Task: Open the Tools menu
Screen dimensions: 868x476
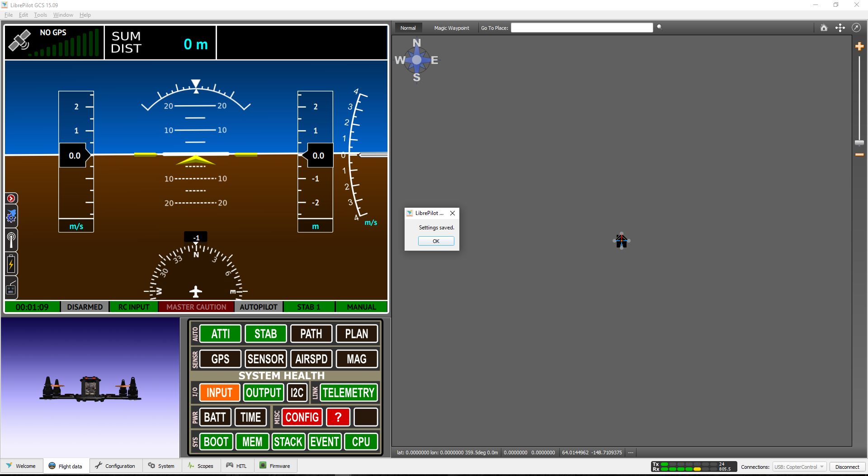Action: (40, 15)
